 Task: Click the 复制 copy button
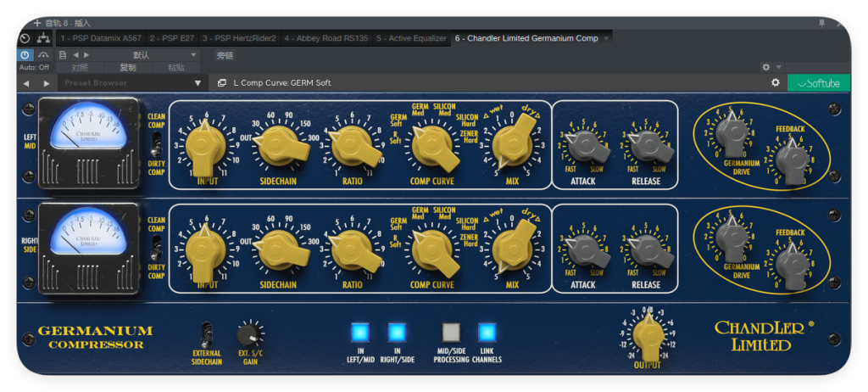click(128, 68)
